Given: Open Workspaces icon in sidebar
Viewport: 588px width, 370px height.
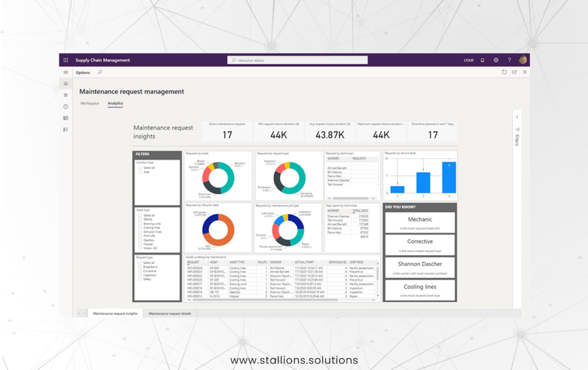Looking at the screenshot, I should (x=65, y=118).
